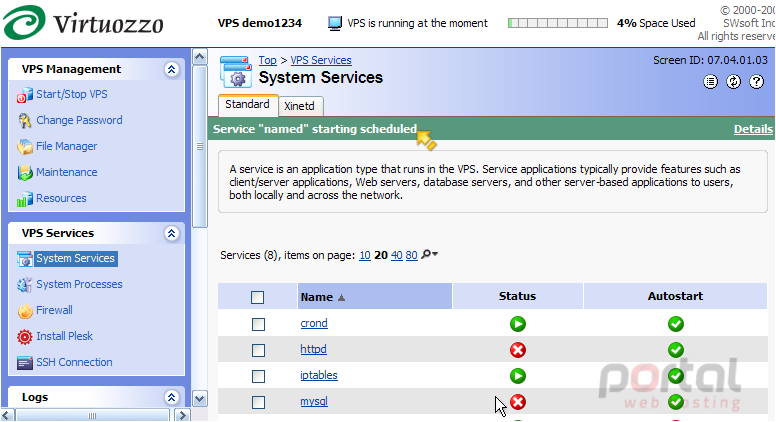This screenshot has height=422, width=776.
Task: Collapse the Logs section
Action: 171,397
